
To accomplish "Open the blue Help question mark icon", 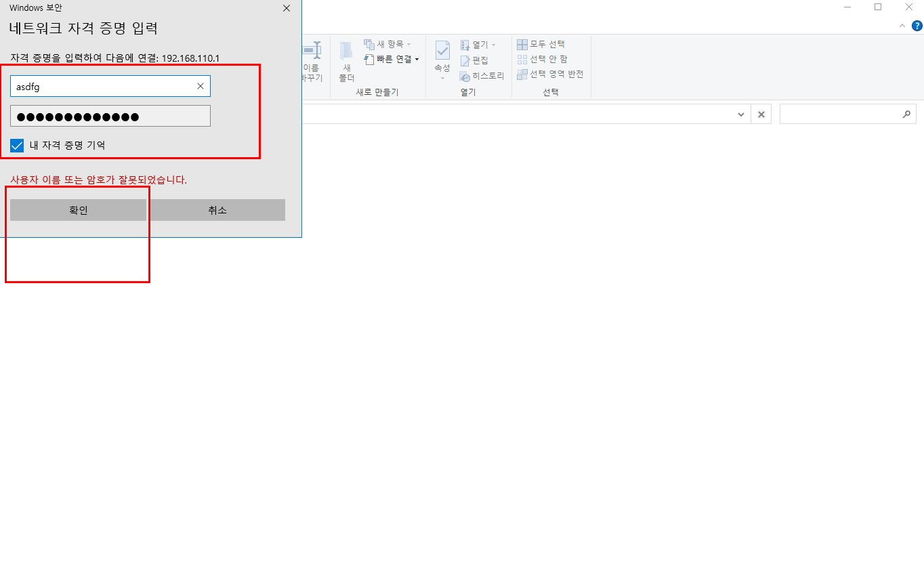I will [x=917, y=26].
